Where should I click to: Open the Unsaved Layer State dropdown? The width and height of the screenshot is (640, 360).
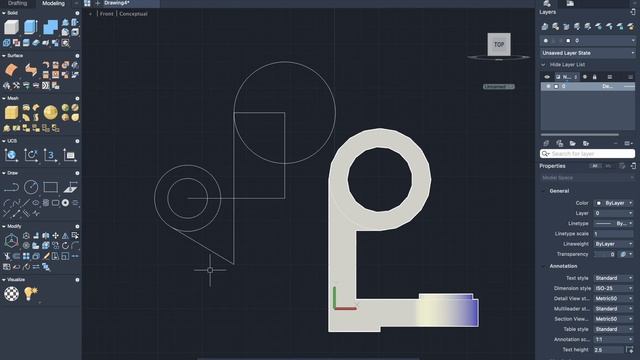click(x=588, y=53)
